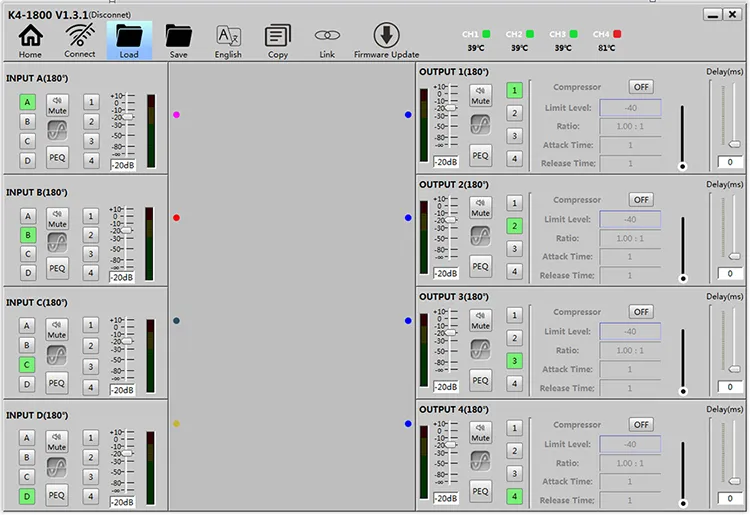Open PEQ for OUTPUT 4
This screenshot has height=515, width=750.
[x=481, y=491]
